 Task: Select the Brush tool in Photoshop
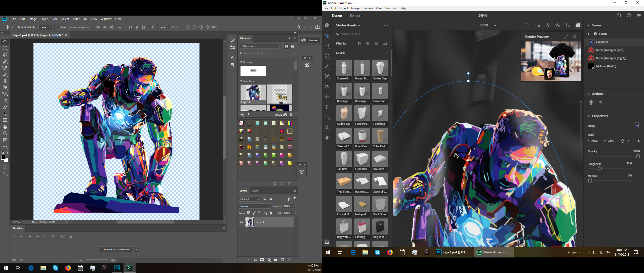pyautogui.click(x=5, y=74)
